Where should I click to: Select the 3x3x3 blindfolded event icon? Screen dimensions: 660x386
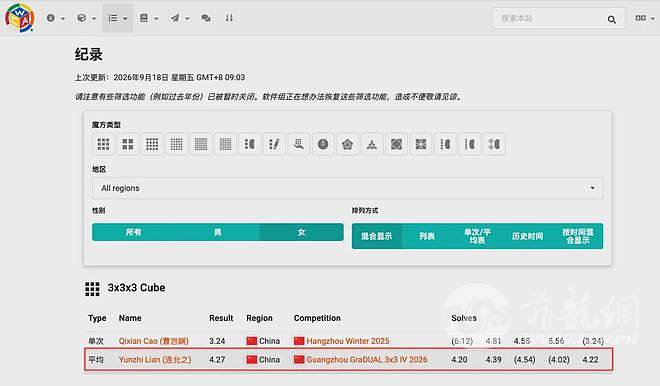click(250, 144)
